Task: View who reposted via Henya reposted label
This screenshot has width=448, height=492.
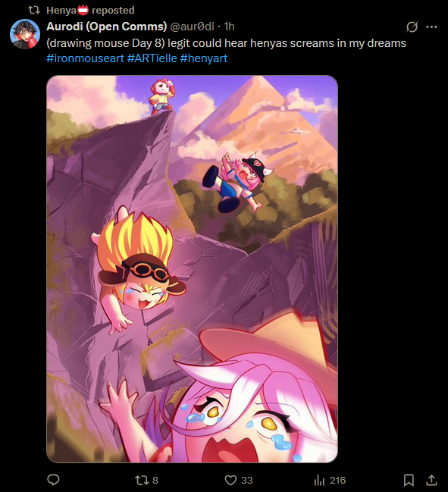Action: coord(90,11)
